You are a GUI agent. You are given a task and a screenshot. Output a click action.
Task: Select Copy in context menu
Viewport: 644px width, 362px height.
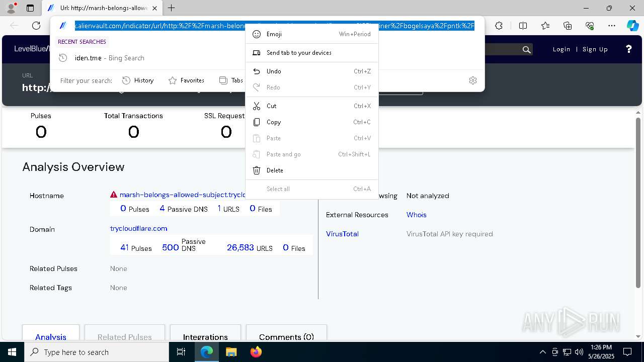pos(312,122)
